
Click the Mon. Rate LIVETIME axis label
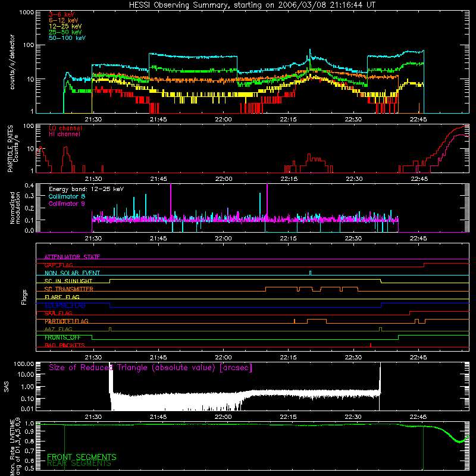(15, 447)
